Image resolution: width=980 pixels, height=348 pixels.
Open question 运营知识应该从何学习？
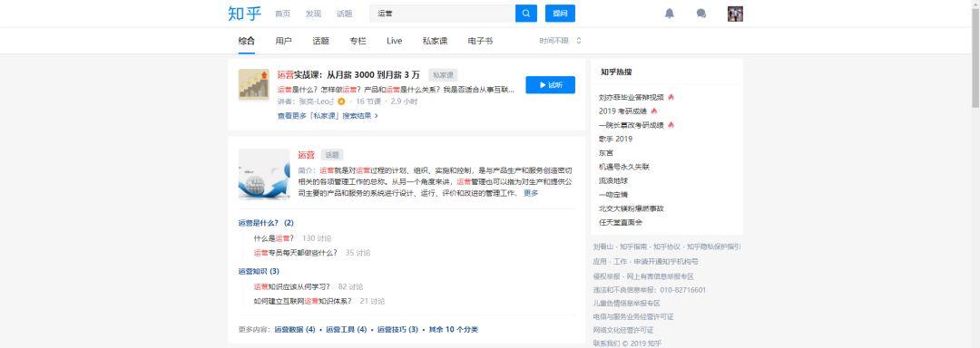(x=292, y=287)
